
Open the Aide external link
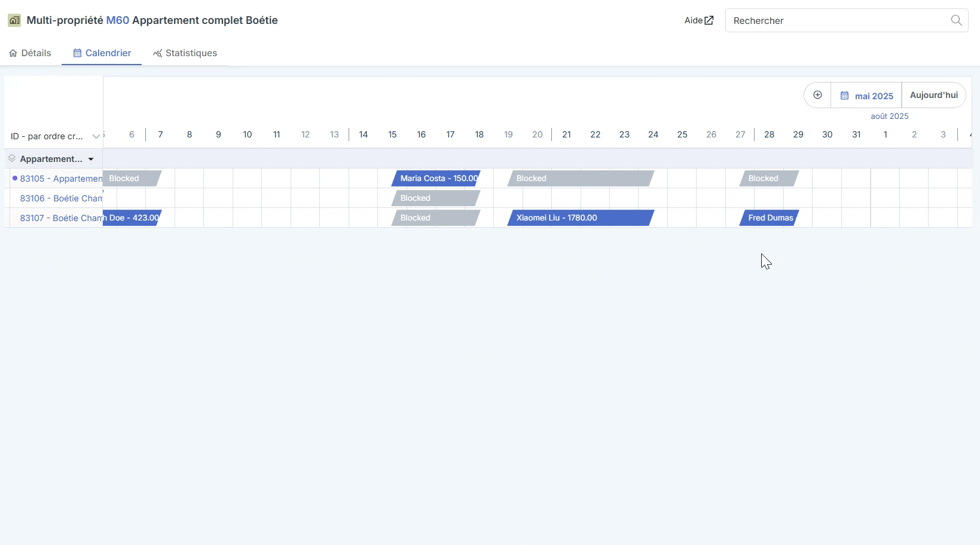699,20
